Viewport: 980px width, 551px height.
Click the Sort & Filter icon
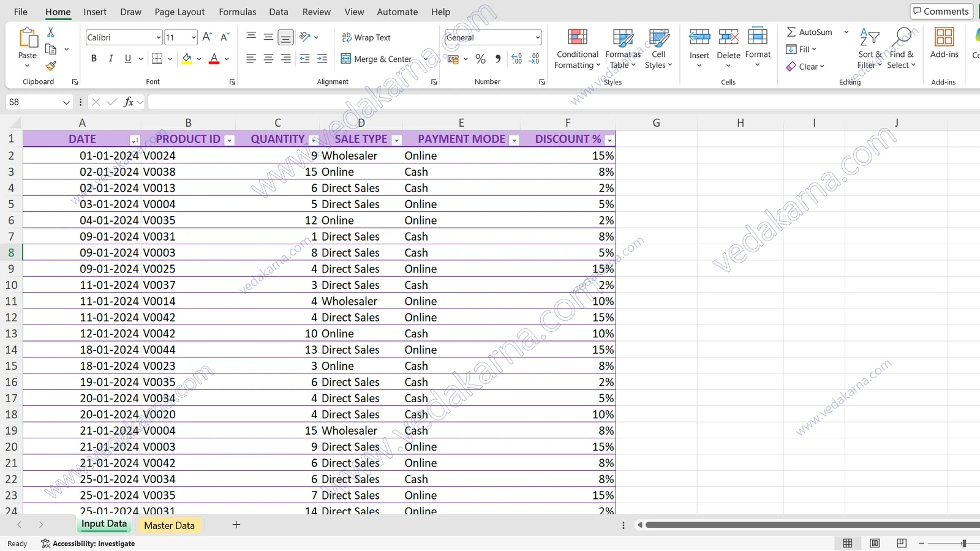(869, 37)
